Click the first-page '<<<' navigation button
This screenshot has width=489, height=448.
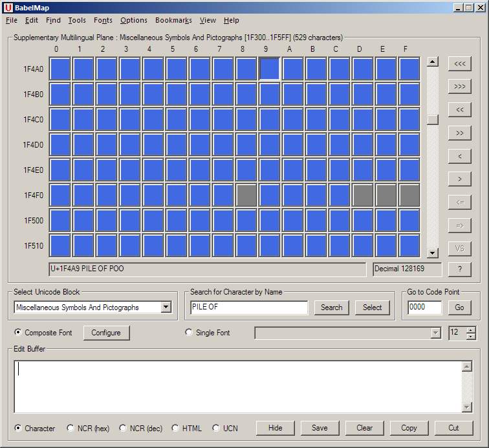click(459, 63)
